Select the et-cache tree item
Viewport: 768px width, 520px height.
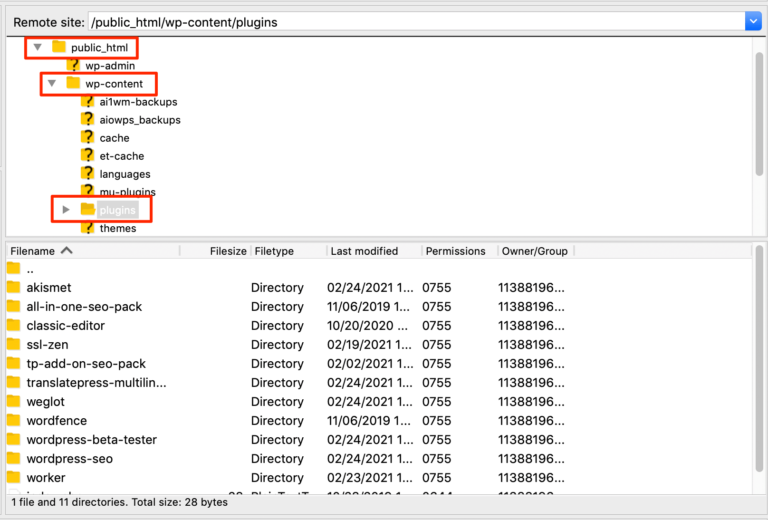point(121,156)
